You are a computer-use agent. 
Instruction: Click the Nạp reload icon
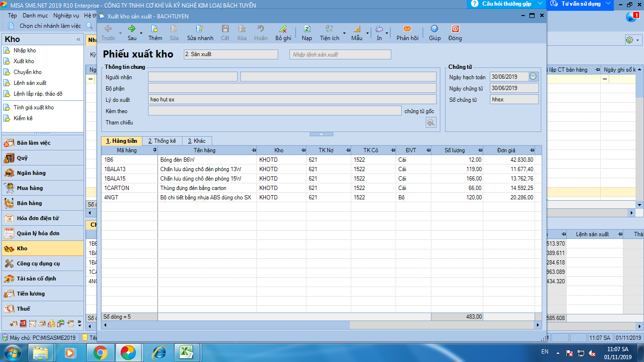306,29
